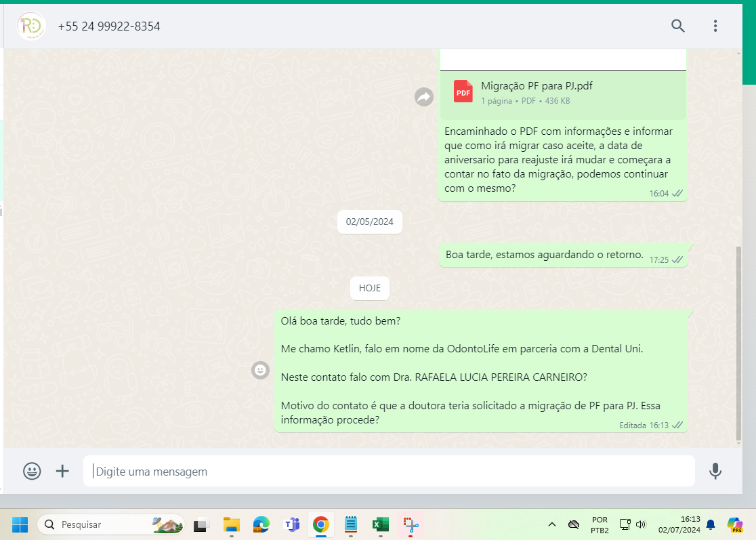Open emoji picker beside message box
Image resolution: width=756 pixels, height=540 pixels.
coord(32,471)
